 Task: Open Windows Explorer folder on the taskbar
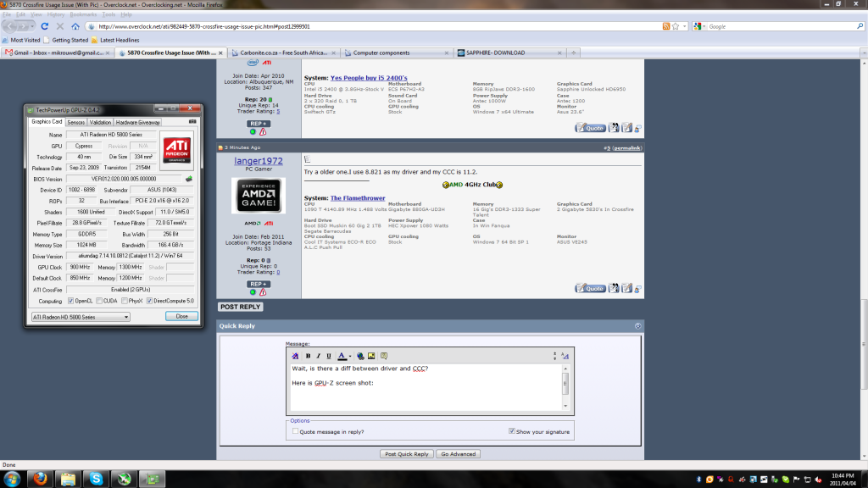click(68, 479)
